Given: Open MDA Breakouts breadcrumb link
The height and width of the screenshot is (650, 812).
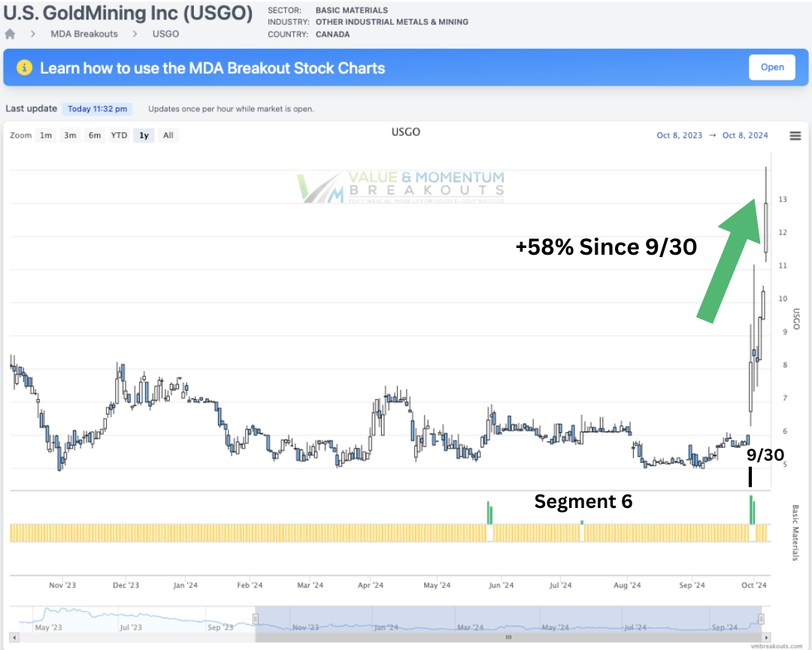Looking at the screenshot, I should click(84, 34).
